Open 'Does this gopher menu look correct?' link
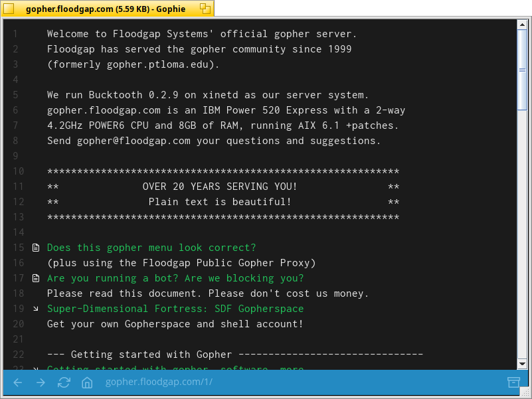The height and width of the screenshot is (399, 532). (151, 248)
